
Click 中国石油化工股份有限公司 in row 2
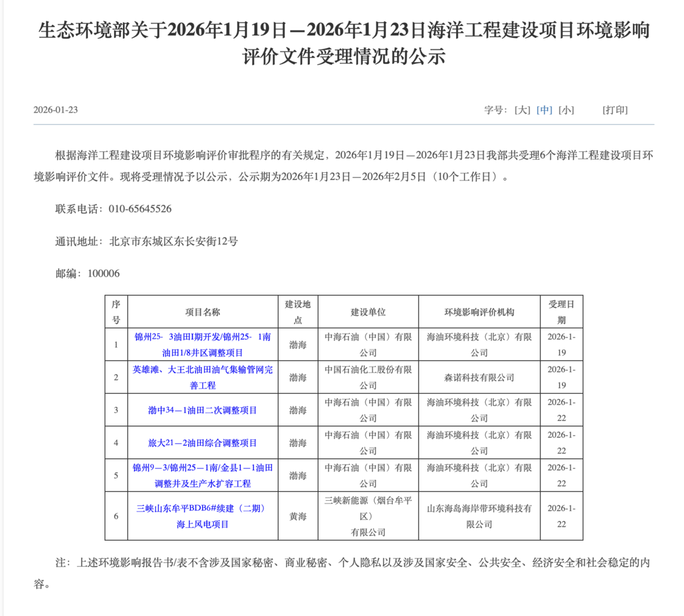click(368, 377)
